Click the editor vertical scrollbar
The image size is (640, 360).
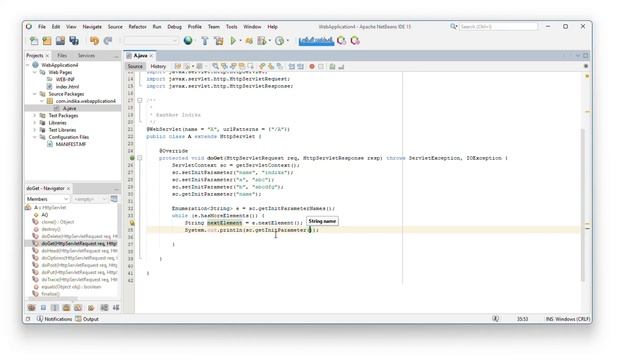coord(583,204)
